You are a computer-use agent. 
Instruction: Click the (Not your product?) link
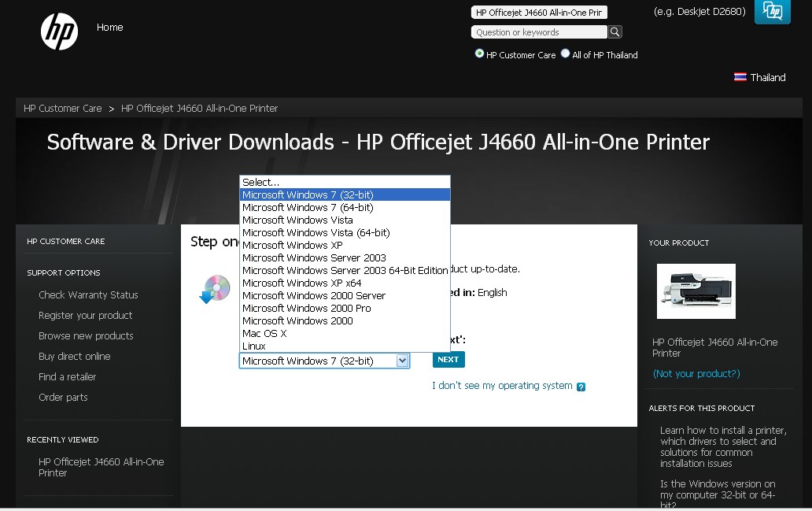696,374
